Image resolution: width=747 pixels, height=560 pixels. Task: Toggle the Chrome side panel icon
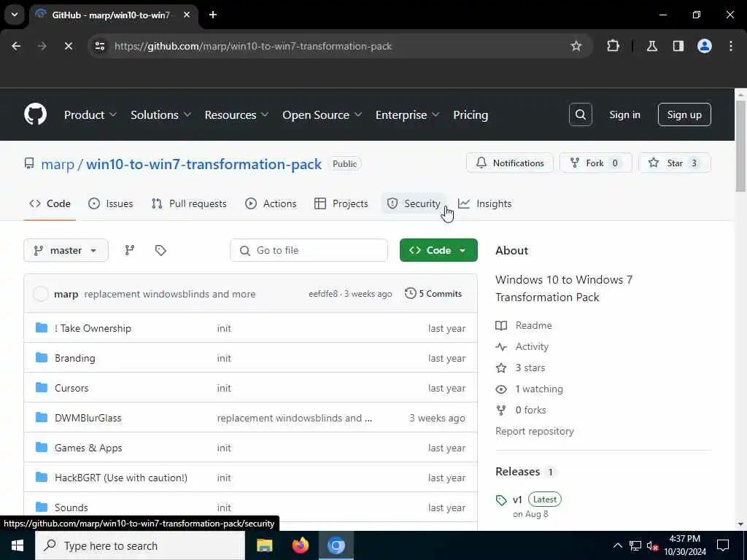point(678,46)
